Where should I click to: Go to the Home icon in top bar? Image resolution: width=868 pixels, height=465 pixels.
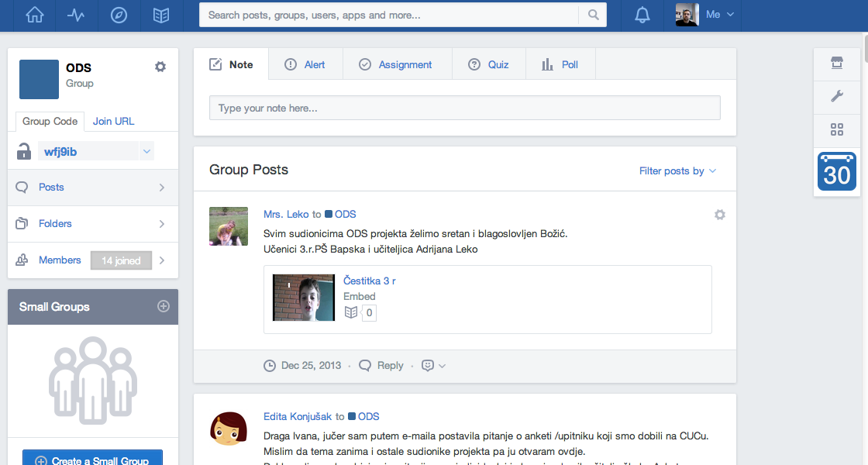tap(35, 15)
